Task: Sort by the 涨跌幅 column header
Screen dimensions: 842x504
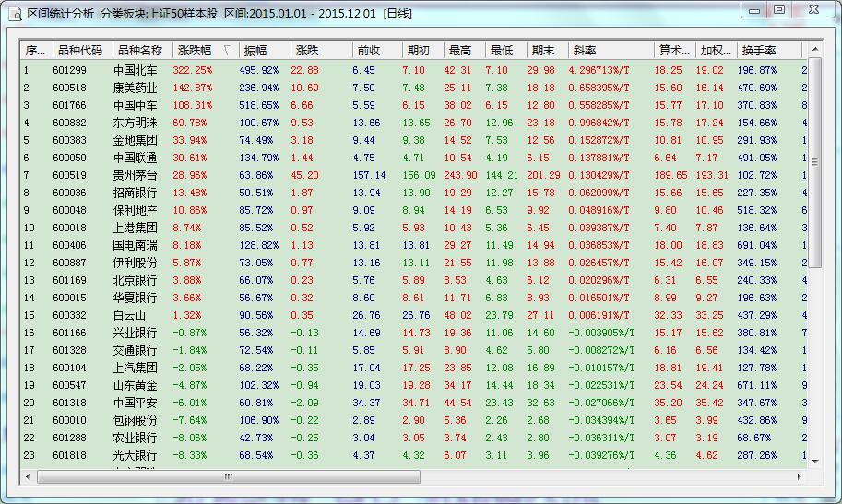Action: click(204, 51)
